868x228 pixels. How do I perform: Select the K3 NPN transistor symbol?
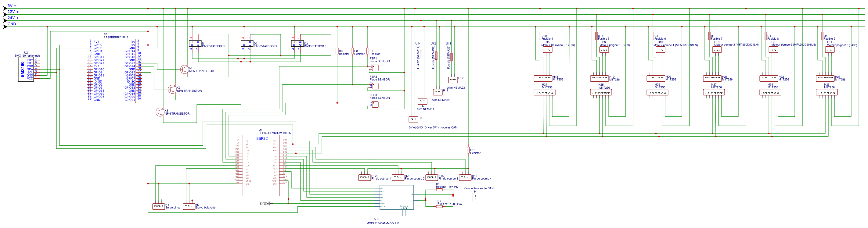click(160, 112)
